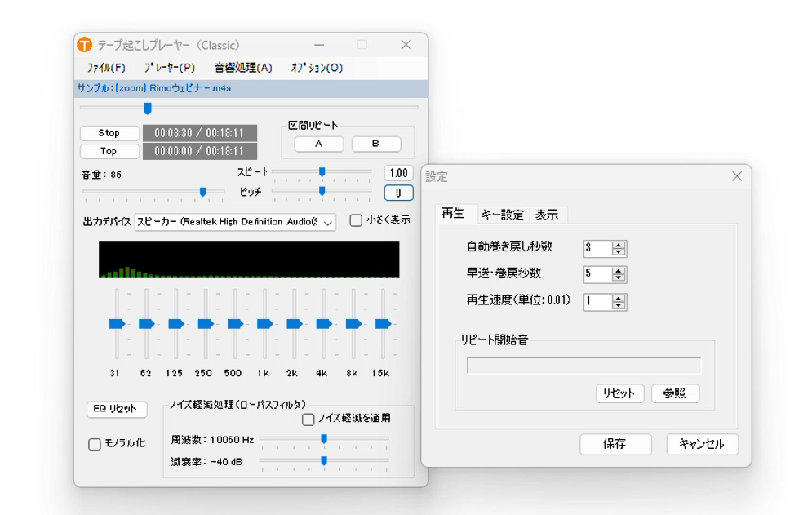The height and width of the screenshot is (515, 812).
Task: Click the playback position seek slider handle
Action: pyautogui.click(x=148, y=108)
